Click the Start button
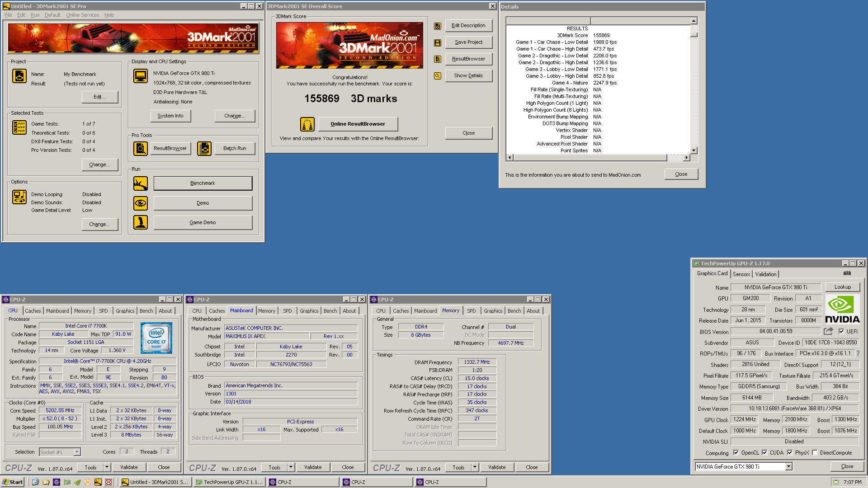 click(x=13, y=482)
